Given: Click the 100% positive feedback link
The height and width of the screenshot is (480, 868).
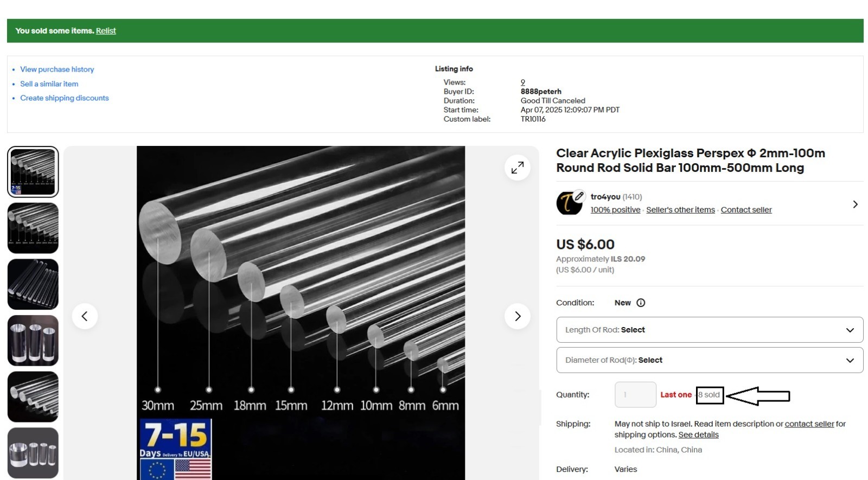Looking at the screenshot, I should click(x=615, y=210).
